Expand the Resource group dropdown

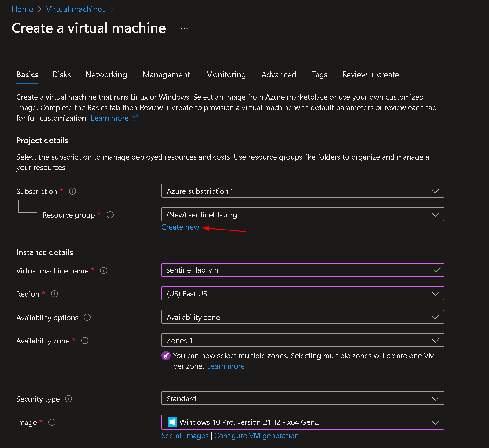(x=303, y=214)
